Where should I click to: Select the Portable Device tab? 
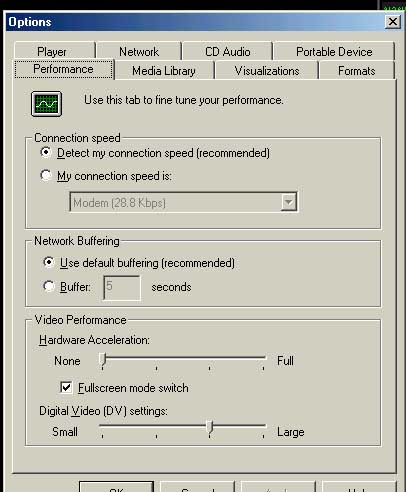click(x=334, y=51)
